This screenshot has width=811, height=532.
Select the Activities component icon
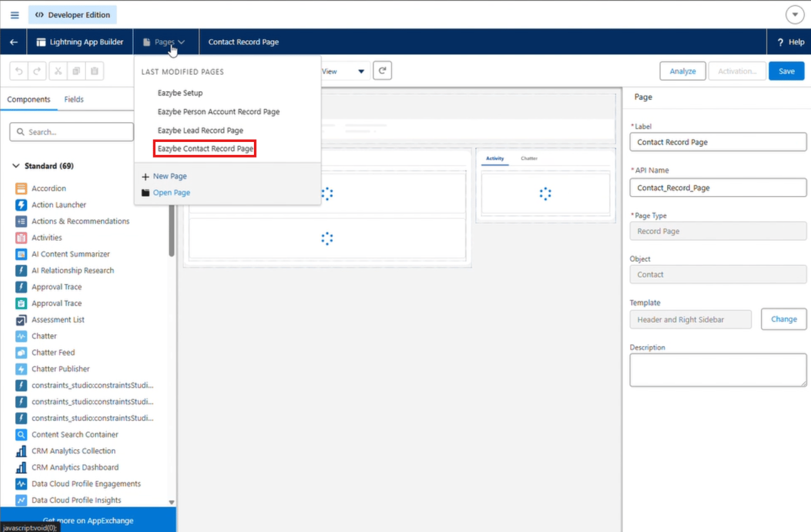pyautogui.click(x=21, y=237)
